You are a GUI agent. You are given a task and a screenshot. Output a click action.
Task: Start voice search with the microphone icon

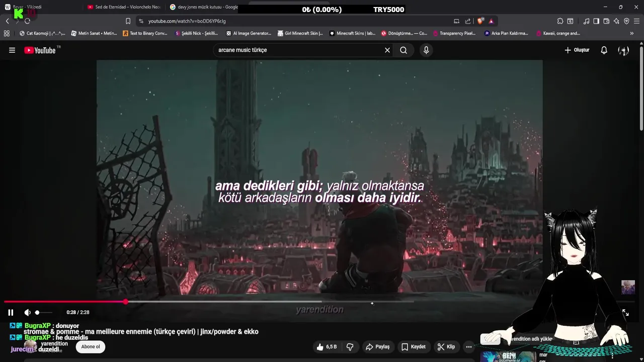tap(426, 50)
